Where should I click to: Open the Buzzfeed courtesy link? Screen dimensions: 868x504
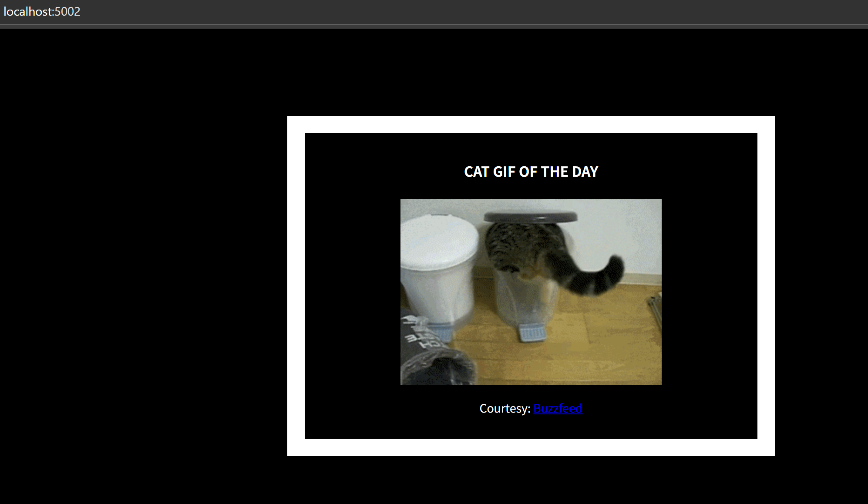pos(558,409)
